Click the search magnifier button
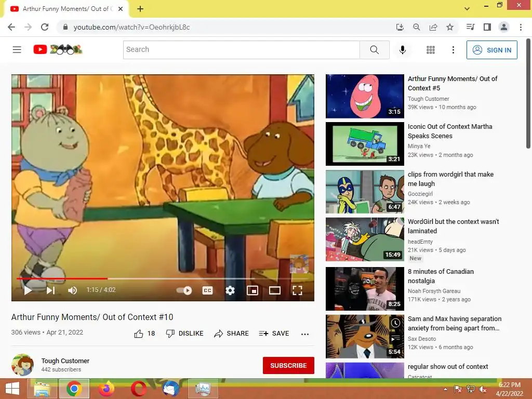The height and width of the screenshot is (399, 532). coord(375,49)
